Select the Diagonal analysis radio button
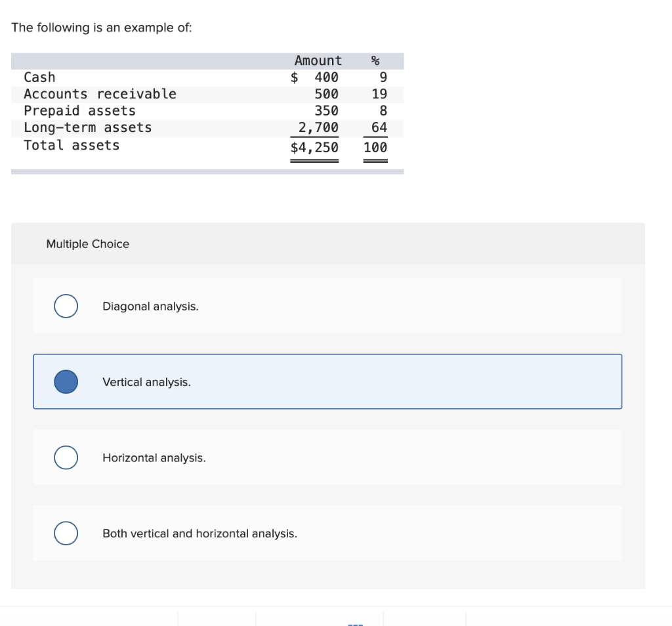The width and height of the screenshot is (672, 626). click(66, 306)
